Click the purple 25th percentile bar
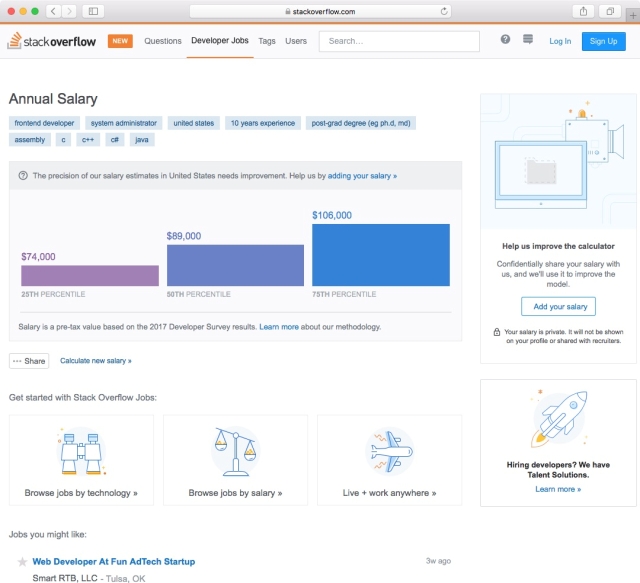The image size is (640, 583). [90, 276]
